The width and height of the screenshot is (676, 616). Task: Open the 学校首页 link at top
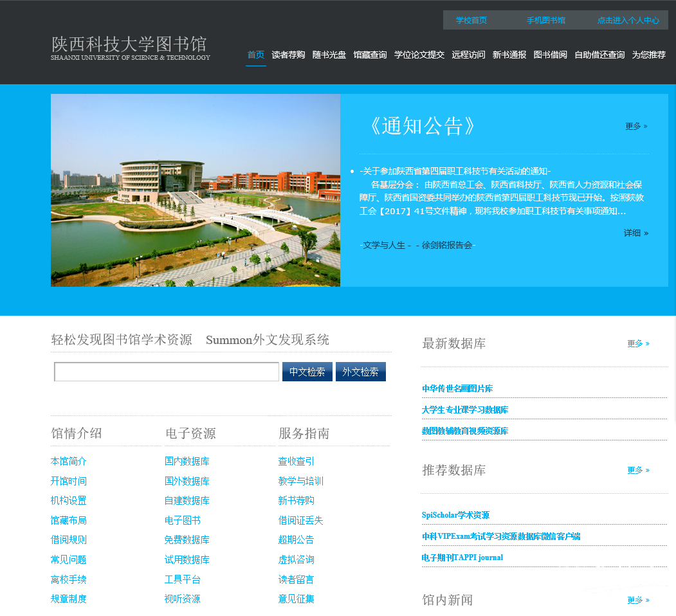471,20
